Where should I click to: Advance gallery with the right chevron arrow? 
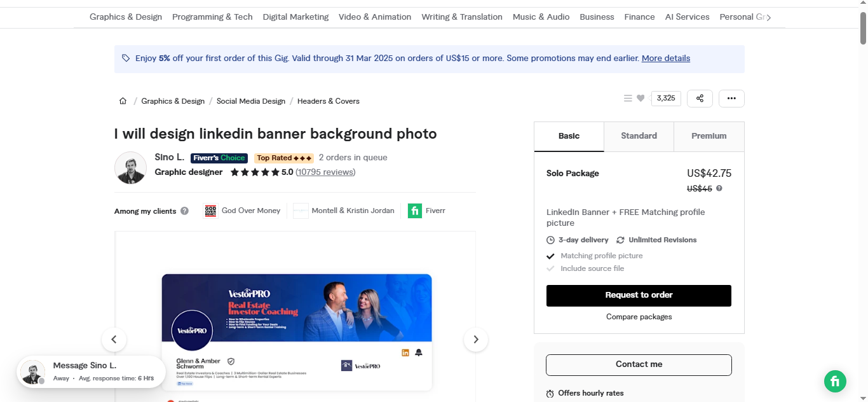(475, 340)
